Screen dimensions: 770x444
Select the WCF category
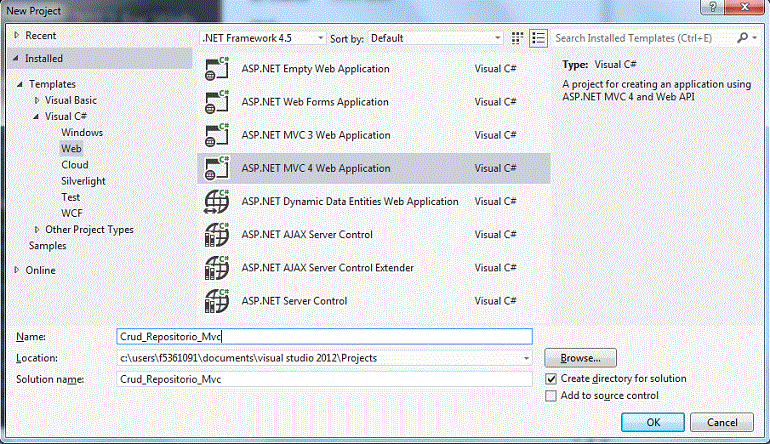click(x=72, y=213)
